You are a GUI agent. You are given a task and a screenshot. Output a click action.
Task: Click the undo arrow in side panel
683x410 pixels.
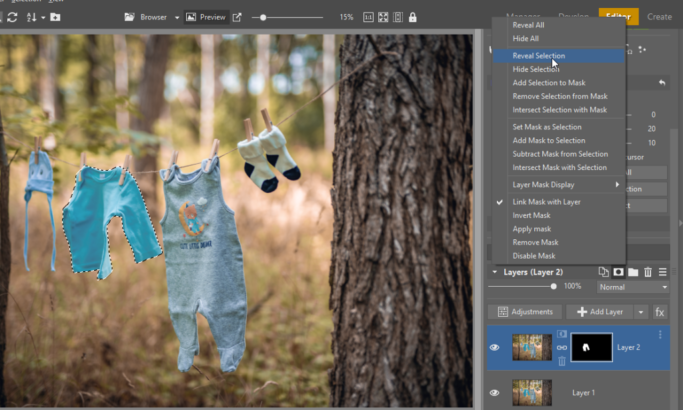(662, 82)
